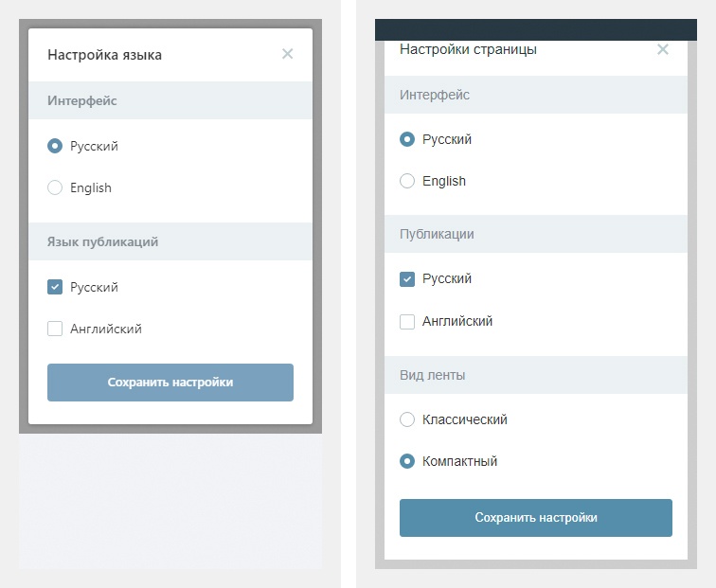716x588 pixels.
Task: Select Русский interface radio in Настройка языка
Action: coord(55,146)
